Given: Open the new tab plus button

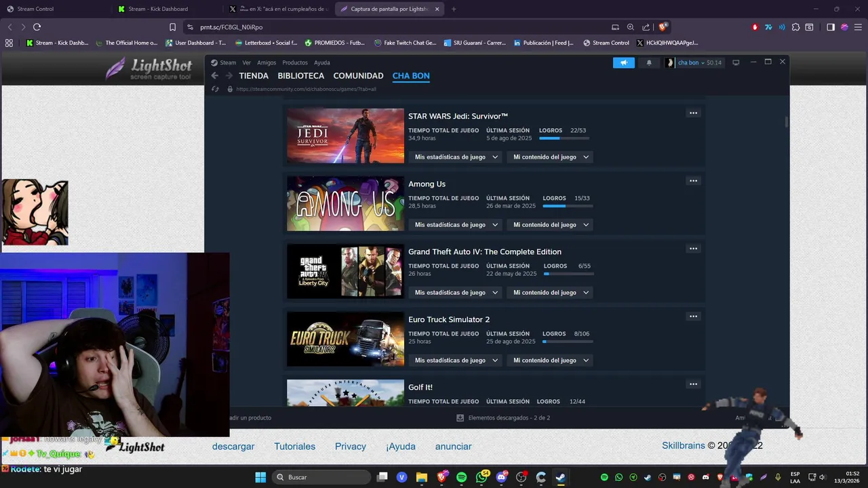Looking at the screenshot, I should [x=454, y=9].
